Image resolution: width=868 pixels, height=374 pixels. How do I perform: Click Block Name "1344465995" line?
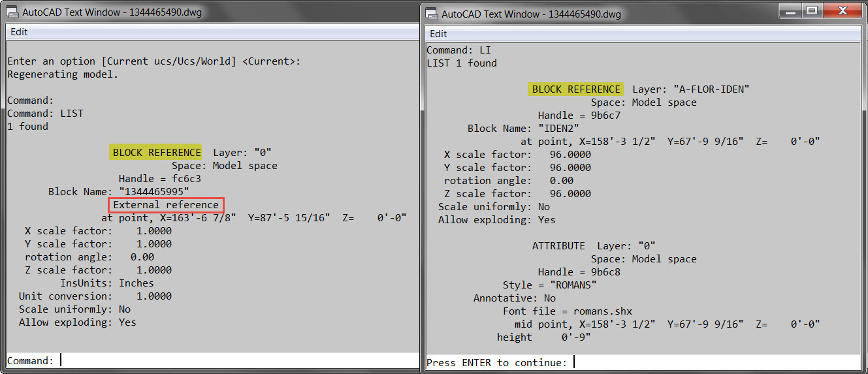(x=118, y=192)
